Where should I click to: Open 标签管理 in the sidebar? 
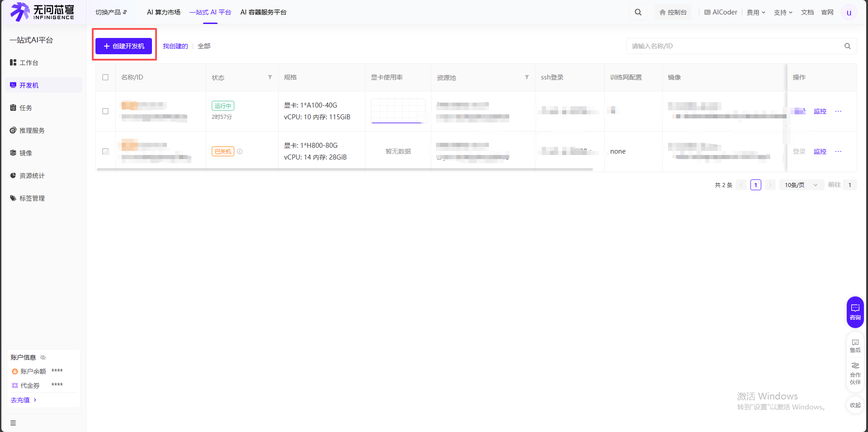(x=32, y=198)
